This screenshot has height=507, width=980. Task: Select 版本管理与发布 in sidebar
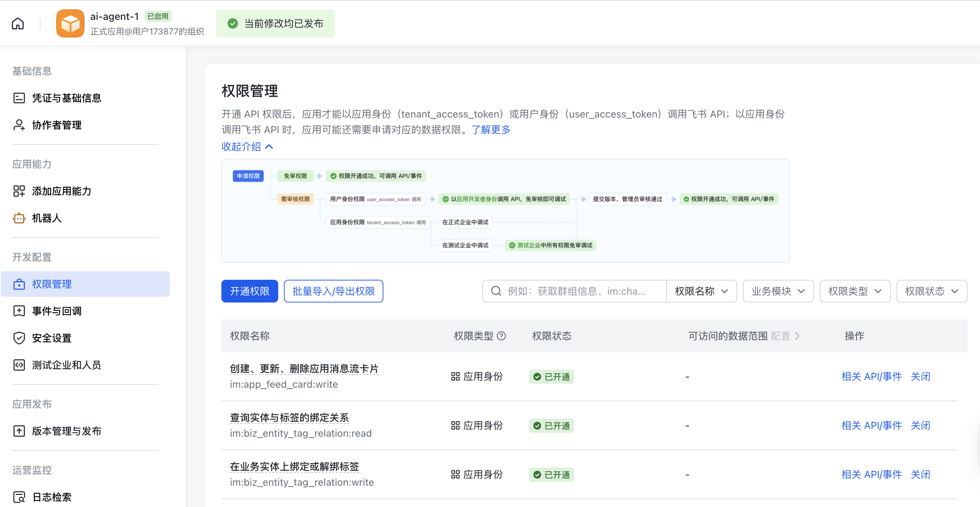(86, 431)
